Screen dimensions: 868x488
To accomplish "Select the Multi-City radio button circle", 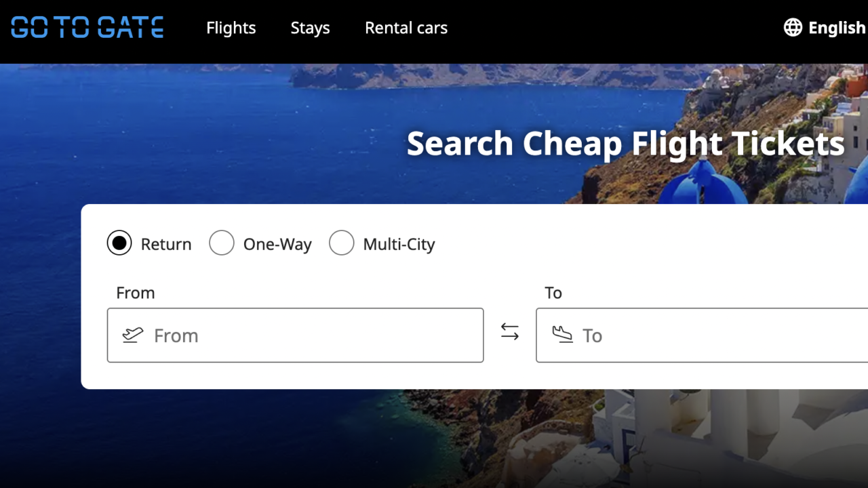I will tap(342, 243).
